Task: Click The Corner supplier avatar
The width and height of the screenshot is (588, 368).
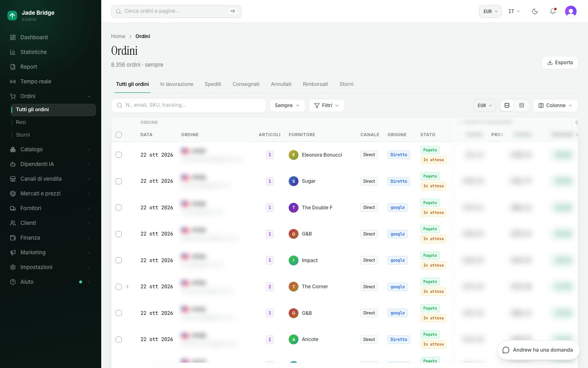Action: click(x=294, y=287)
